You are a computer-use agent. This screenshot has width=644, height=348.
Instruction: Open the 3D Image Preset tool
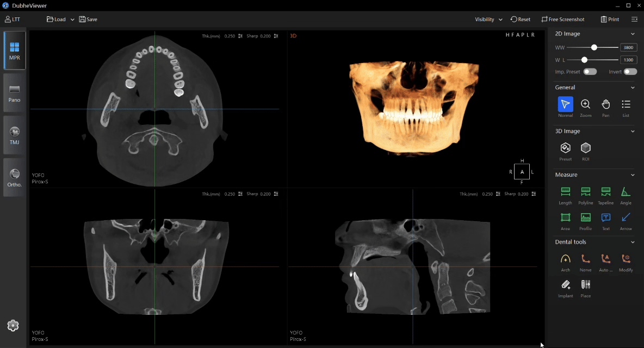pos(565,148)
